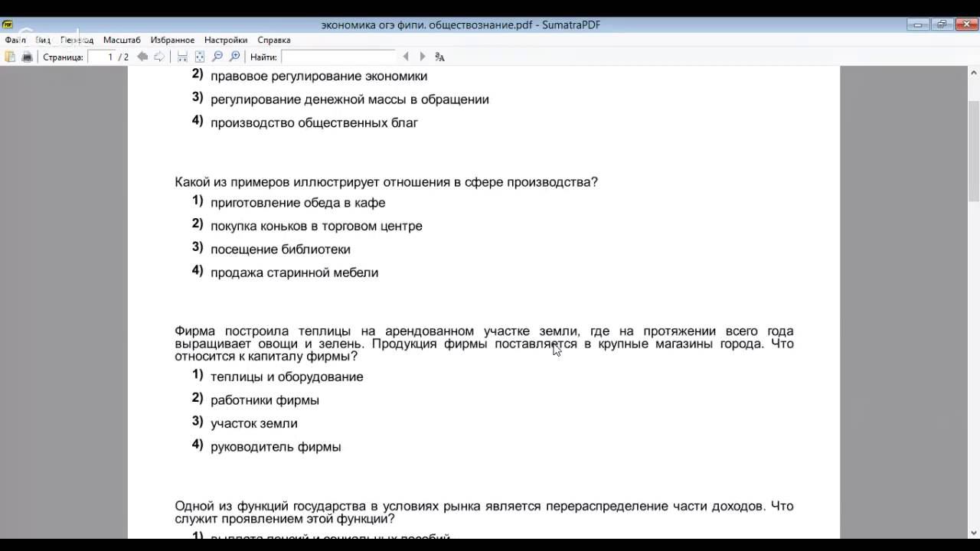Viewport: 980px width, 551px height.
Task: Click the Print toolbar icon
Action: (x=28, y=57)
